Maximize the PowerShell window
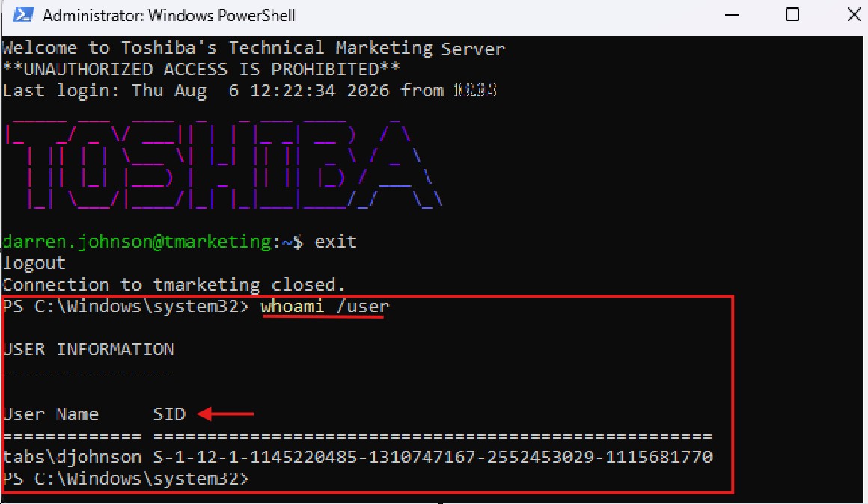This screenshot has height=504, width=868. 792,14
